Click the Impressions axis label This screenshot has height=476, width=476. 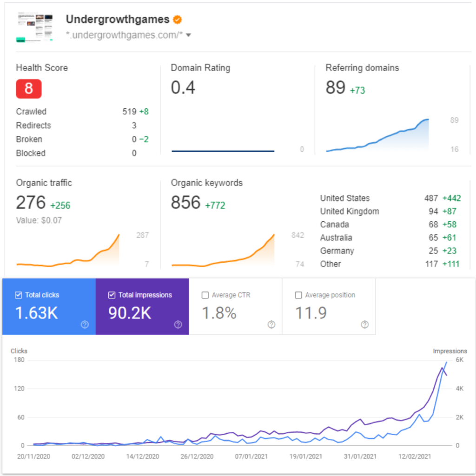tap(450, 351)
